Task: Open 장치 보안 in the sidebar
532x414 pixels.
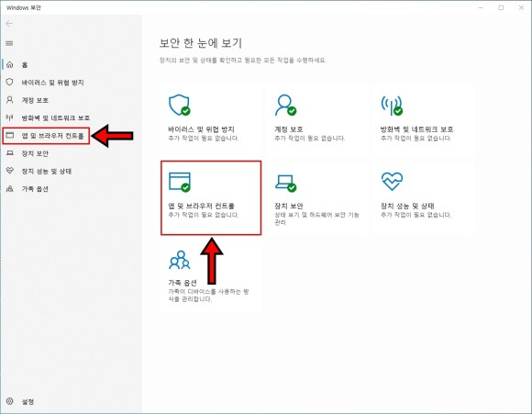Action: [35, 153]
